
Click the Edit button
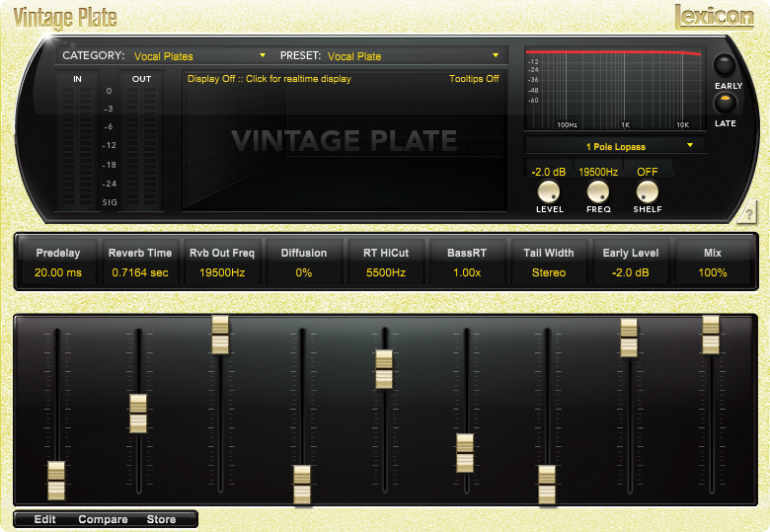pos(44,519)
